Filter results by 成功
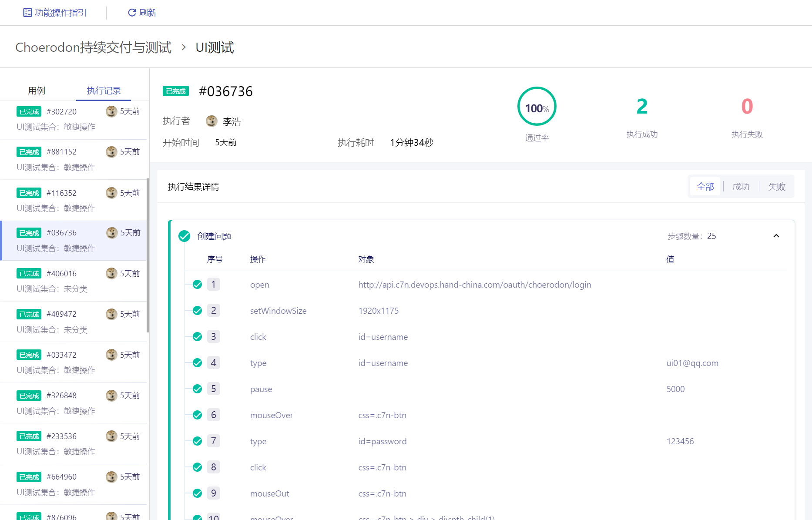Viewport: 812px width, 520px height. [x=741, y=187]
